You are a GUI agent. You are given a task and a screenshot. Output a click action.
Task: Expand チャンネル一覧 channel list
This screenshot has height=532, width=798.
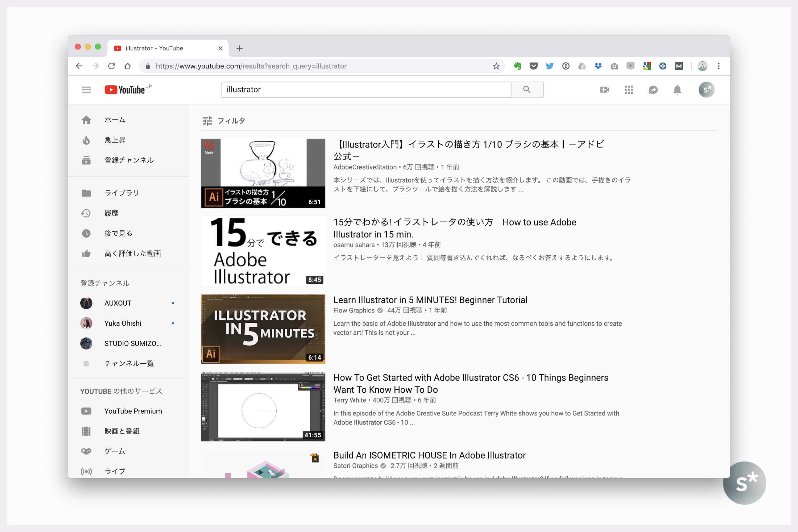129,363
